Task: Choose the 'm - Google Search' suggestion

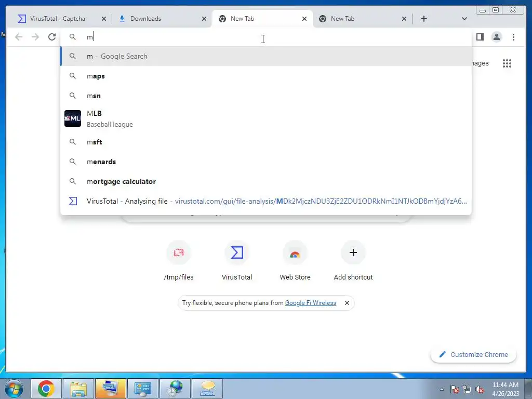Action: pyautogui.click(x=266, y=56)
